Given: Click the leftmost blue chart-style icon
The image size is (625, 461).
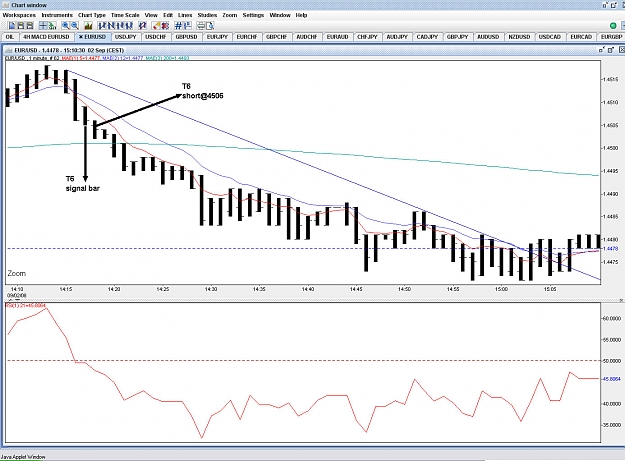Looking at the screenshot, I should [102, 26].
